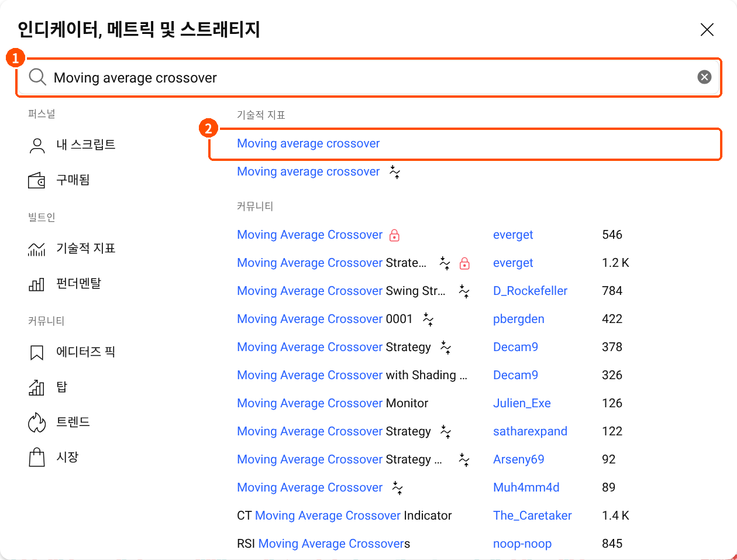Click the rising bars icon beside 탑
This screenshot has width=737, height=560.
[x=37, y=387]
